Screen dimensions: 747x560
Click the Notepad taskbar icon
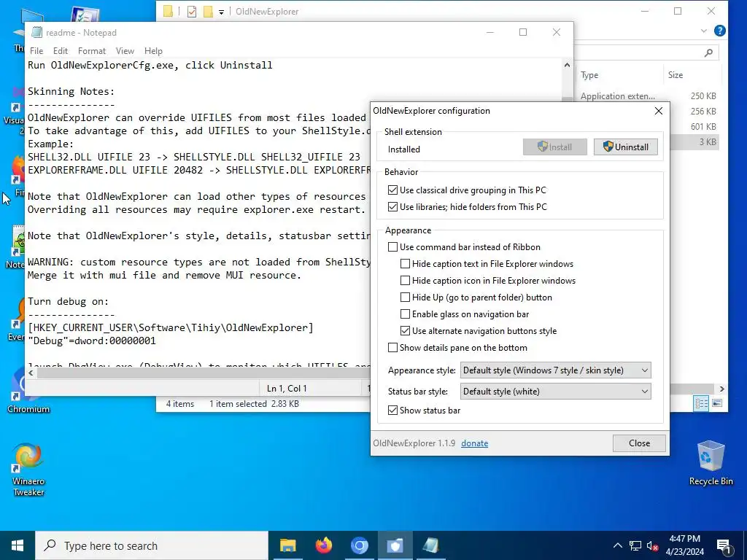click(x=430, y=545)
